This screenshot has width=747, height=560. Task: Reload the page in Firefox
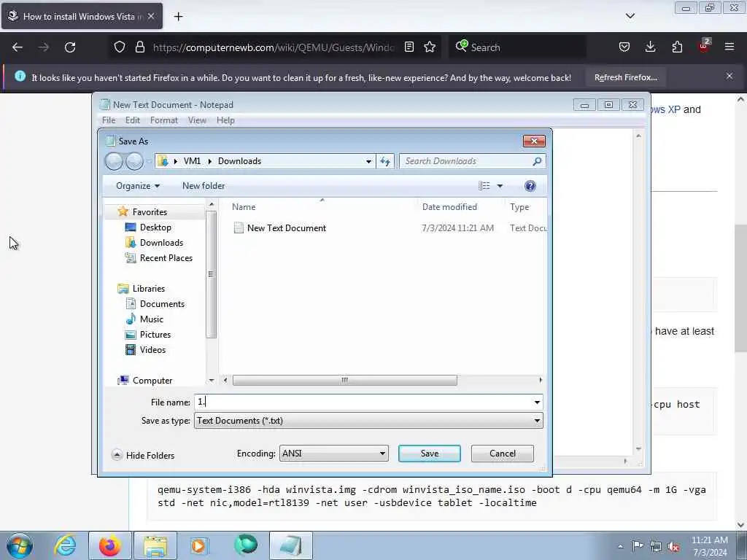70,47
